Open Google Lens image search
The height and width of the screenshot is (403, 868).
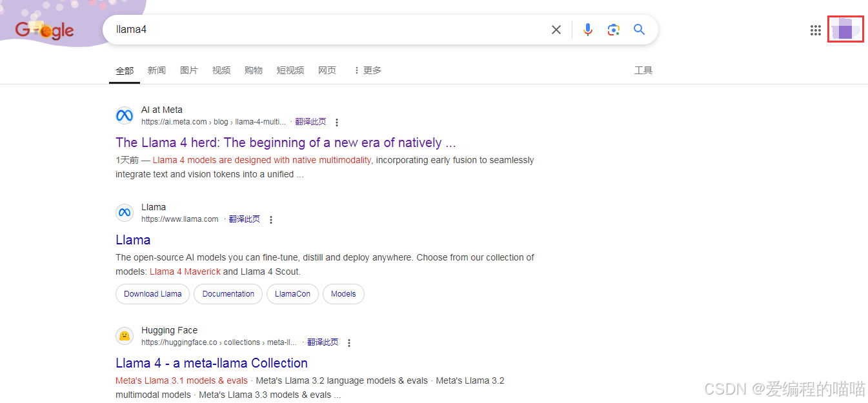[613, 30]
